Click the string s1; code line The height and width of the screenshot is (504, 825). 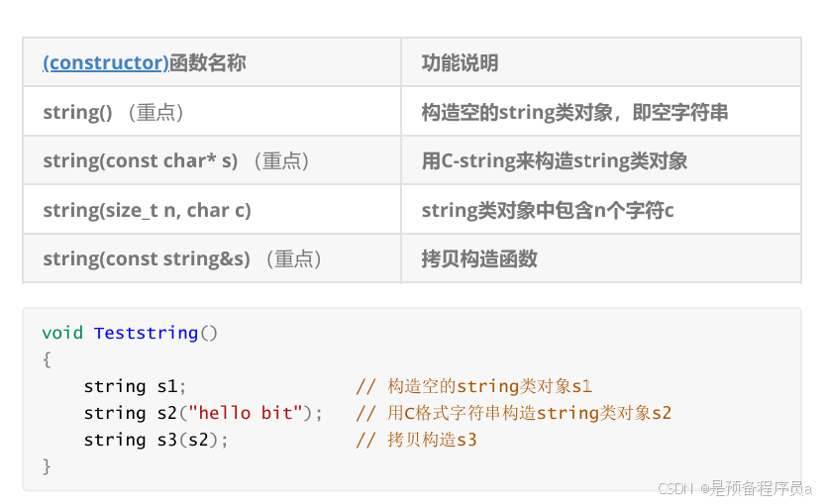coord(136,386)
